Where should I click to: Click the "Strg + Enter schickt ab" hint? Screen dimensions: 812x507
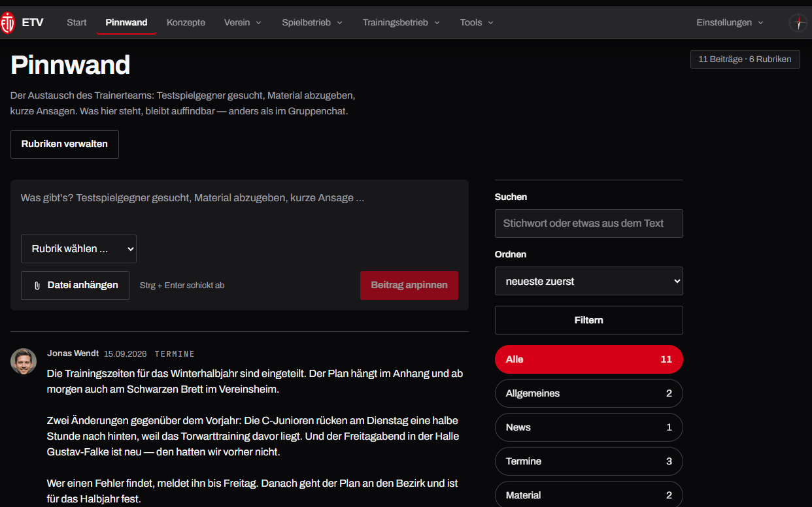tap(182, 286)
